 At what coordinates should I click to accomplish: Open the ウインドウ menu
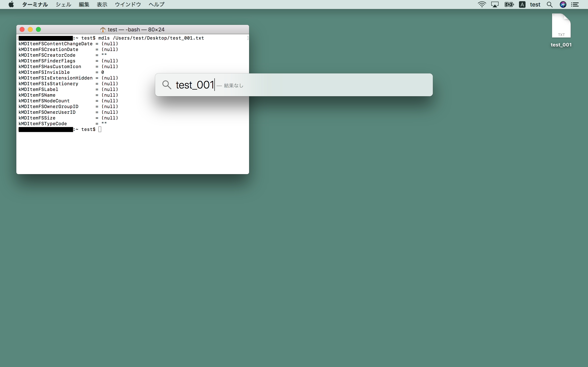click(128, 4)
